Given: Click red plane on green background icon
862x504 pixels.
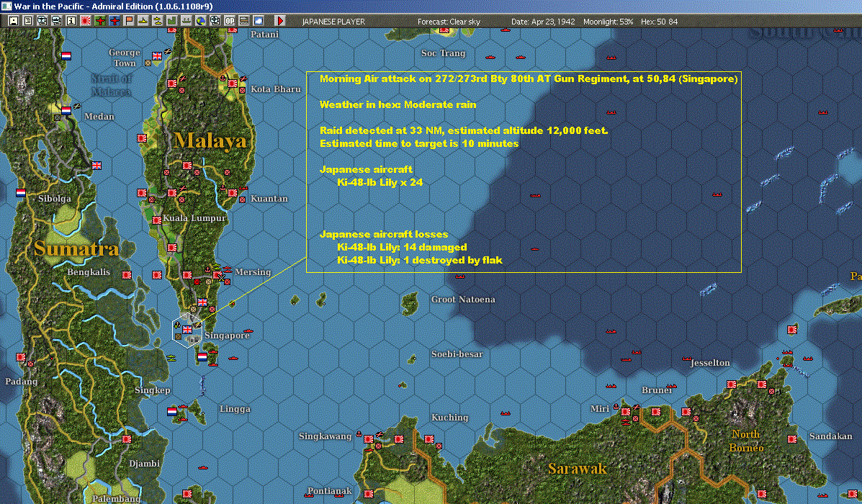Looking at the screenshot, I should (100, 21).
